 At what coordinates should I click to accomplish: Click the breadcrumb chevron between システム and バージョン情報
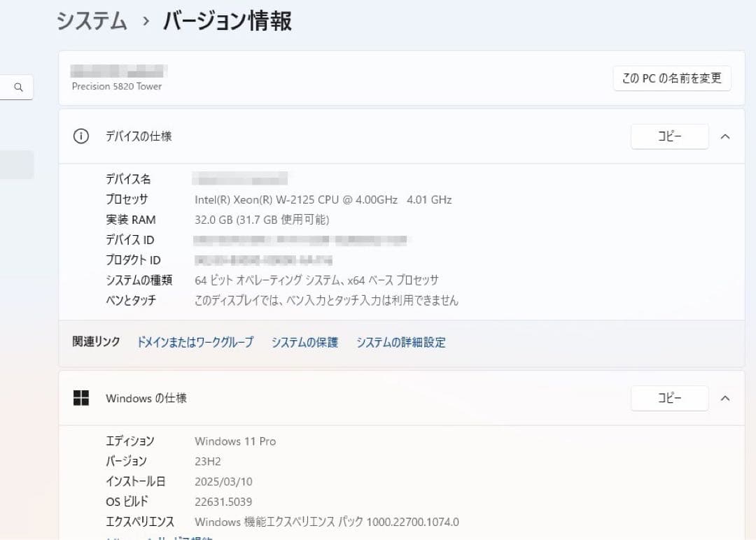point(143,22)
